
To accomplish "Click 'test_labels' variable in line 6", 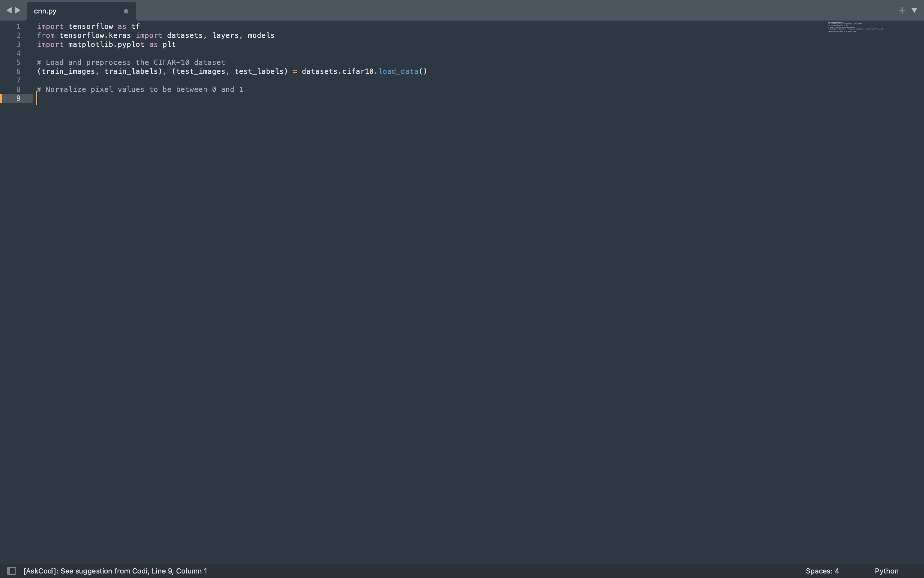I will [x=259, y=72].
